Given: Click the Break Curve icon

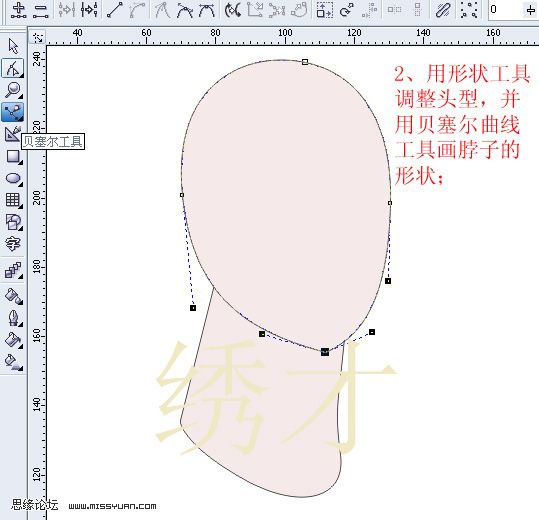Looking at the screenshot, I should coord(89,9).
